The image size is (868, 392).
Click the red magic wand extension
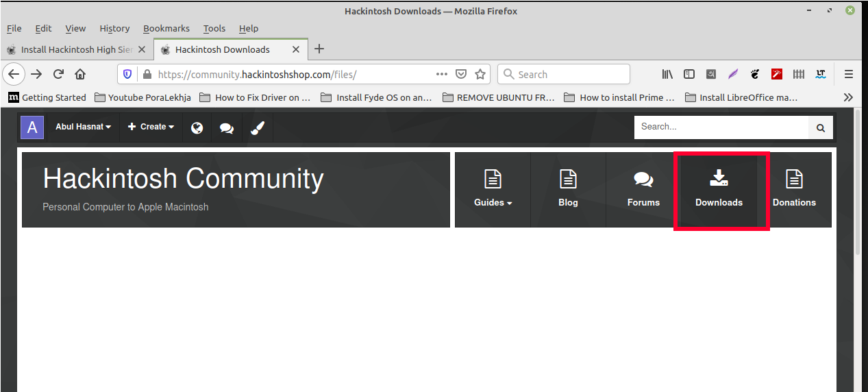pyautogui.click(x=777, y=74)
